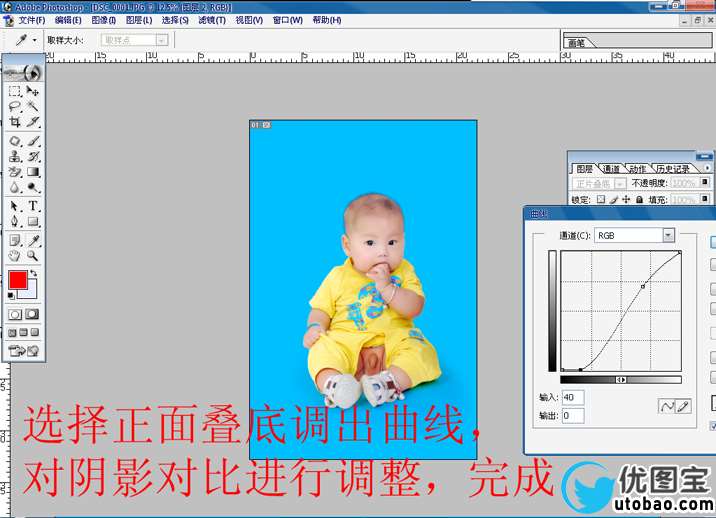716x518 pixels.
Task: Select the History Brush tool
Action: [x=32, y=157]
